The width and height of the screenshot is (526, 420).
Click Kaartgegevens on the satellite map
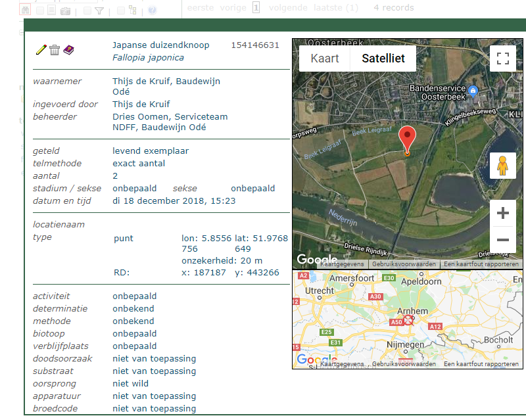342,264
